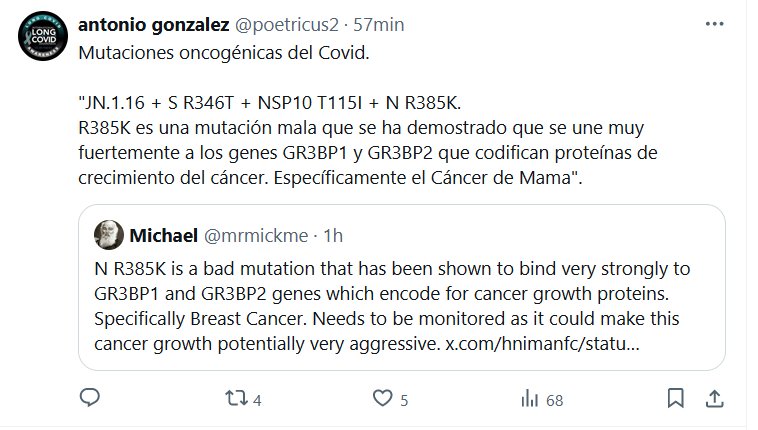Screen dimensions: 758x430
Task: Click the like count number 5
Action: tap(404, 400)
